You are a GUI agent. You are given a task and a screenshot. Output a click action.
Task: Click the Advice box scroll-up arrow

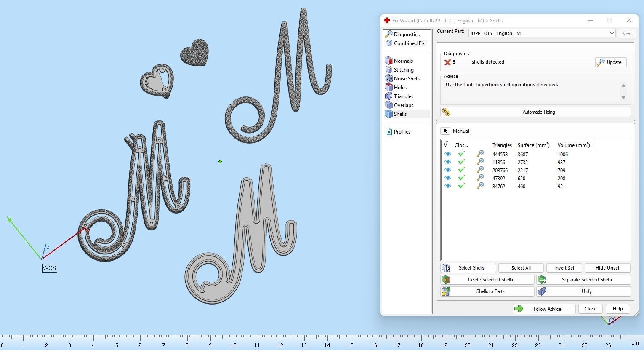point(623,85)
